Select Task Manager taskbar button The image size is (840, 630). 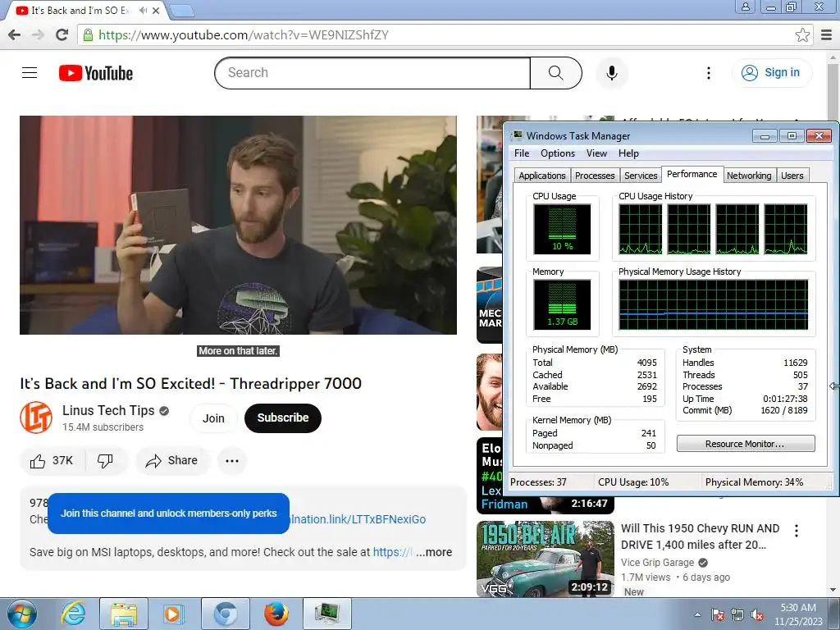[x=327, y=614]
